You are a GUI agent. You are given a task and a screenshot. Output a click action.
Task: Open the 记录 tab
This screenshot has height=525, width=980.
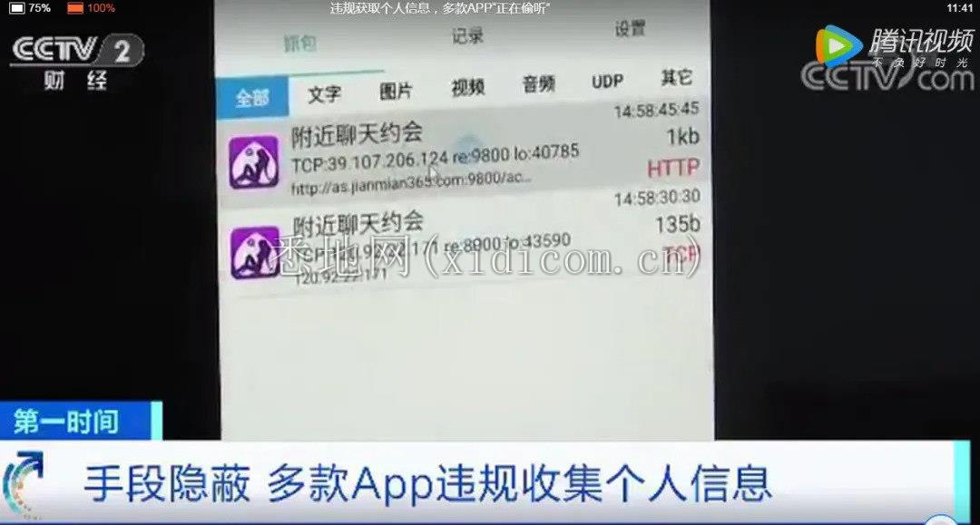(x=467, y=35)
